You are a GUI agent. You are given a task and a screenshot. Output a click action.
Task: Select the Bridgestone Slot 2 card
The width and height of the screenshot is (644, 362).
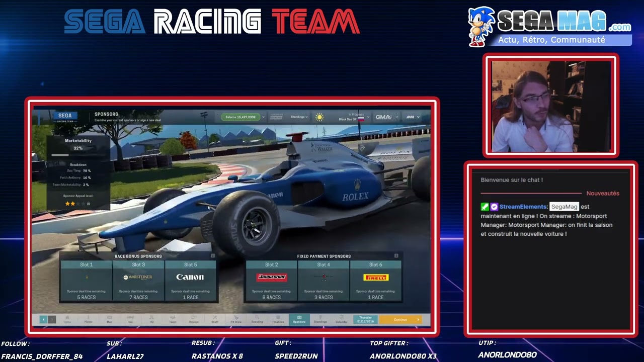(272, 281)
